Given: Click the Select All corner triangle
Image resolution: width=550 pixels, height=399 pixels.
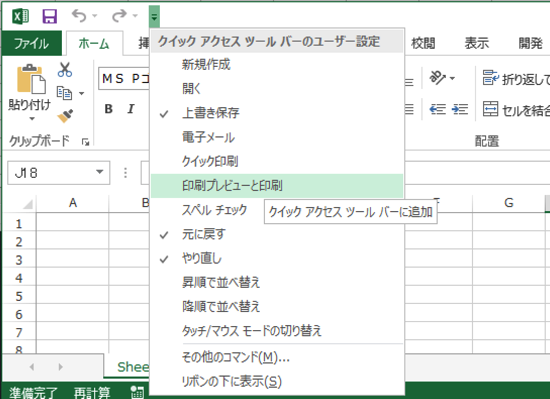Looking at the screenshot, I should point(27,203).
